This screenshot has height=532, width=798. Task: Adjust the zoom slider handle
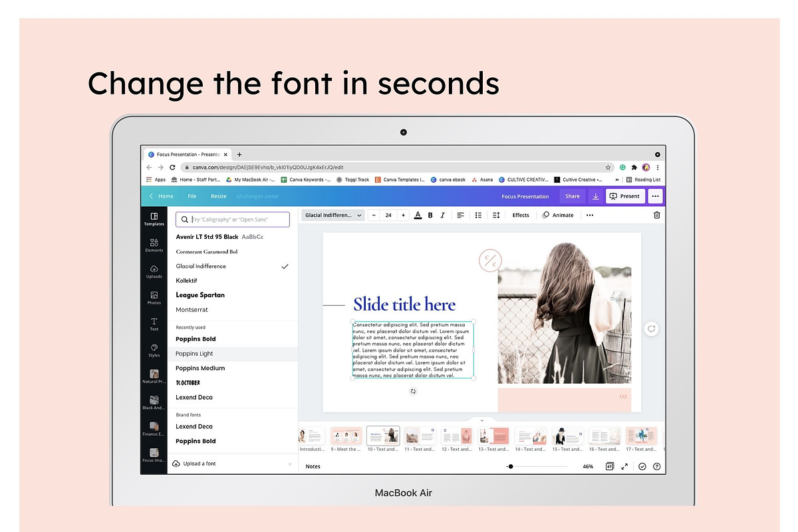tap(510, 466)
